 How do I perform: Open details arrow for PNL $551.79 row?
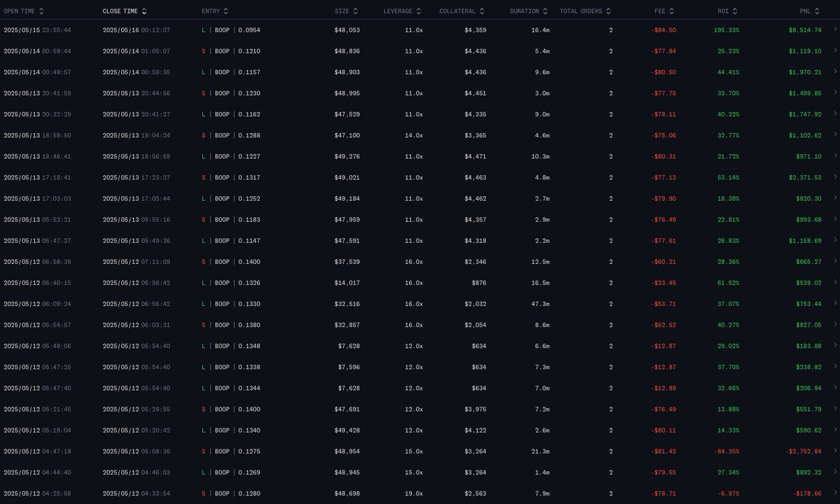tap(834, 409)
